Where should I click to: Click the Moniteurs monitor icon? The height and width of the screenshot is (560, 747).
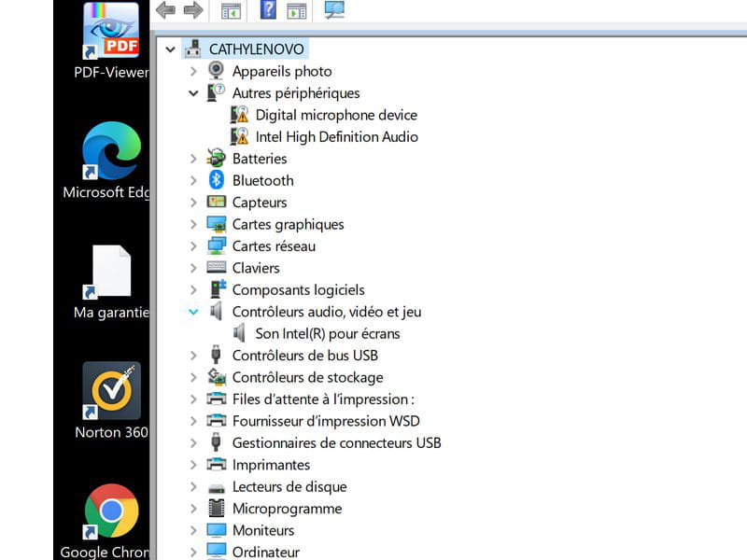click(x=217, y=530)
